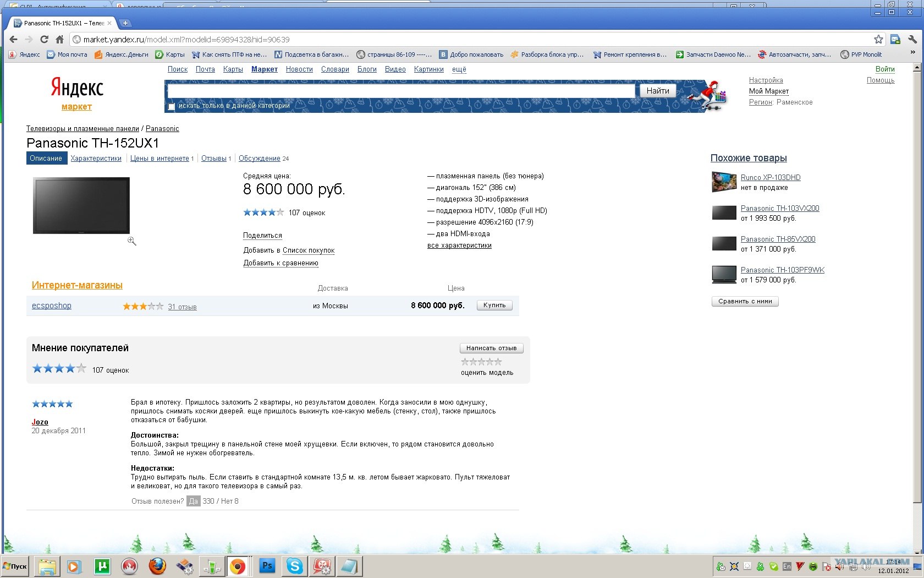Mark the review helpful by clicking Да
The width and height of the screenshot is (924, 578).
point(193,501)
